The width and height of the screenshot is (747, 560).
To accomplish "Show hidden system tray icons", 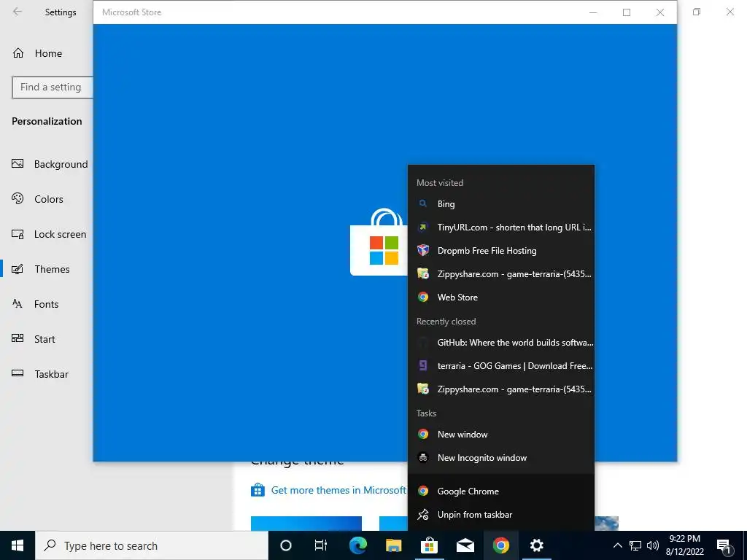I will (617, 545).
